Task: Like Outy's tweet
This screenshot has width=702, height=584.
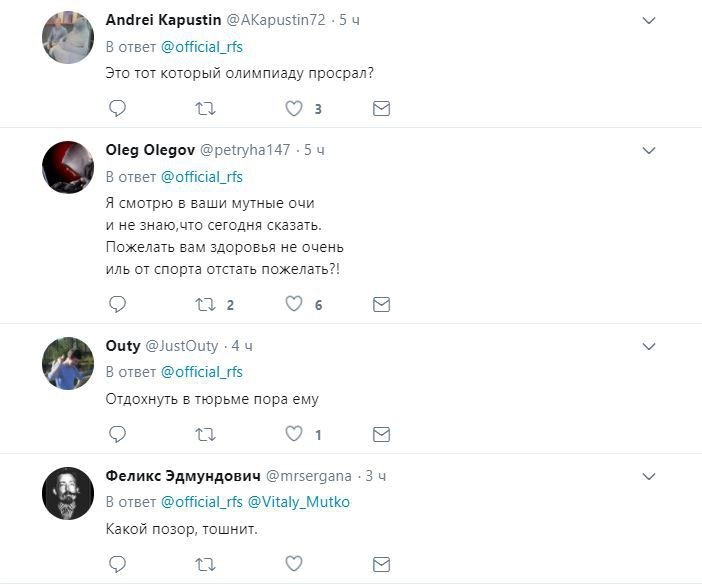Action: coord(294,434)
